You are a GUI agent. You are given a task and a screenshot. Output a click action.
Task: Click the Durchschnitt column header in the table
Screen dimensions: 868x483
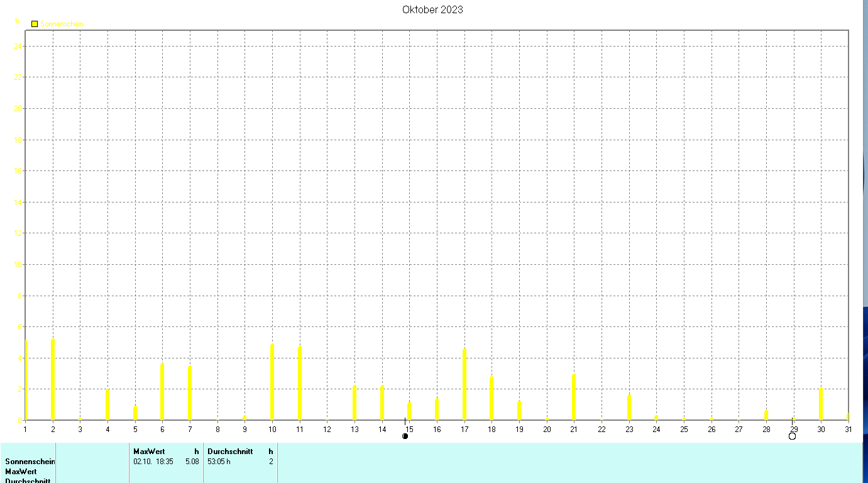pos(230,452)
